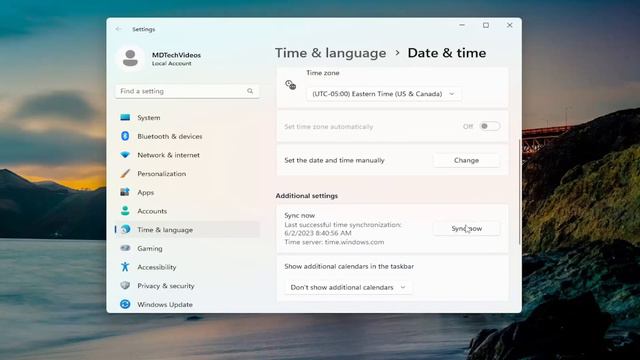The image size is (640, 360).
Task: Maximize the Settings window
Action: 486,25
